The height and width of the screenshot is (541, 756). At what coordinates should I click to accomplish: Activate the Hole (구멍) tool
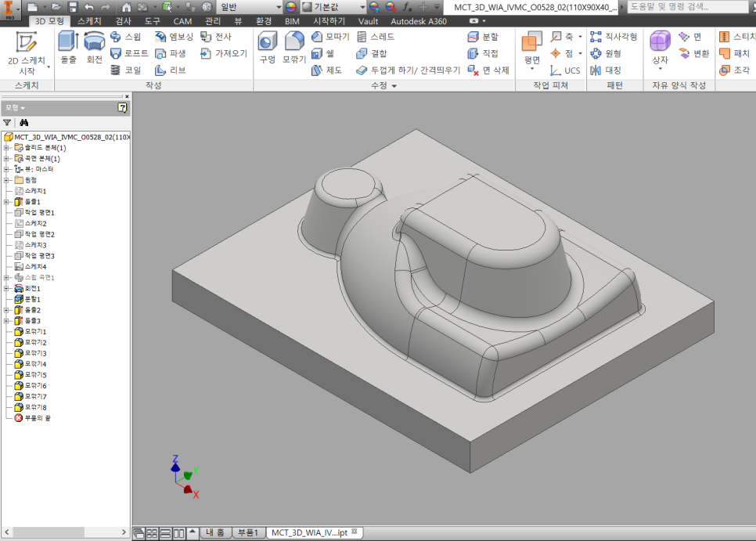click(268, 47)
